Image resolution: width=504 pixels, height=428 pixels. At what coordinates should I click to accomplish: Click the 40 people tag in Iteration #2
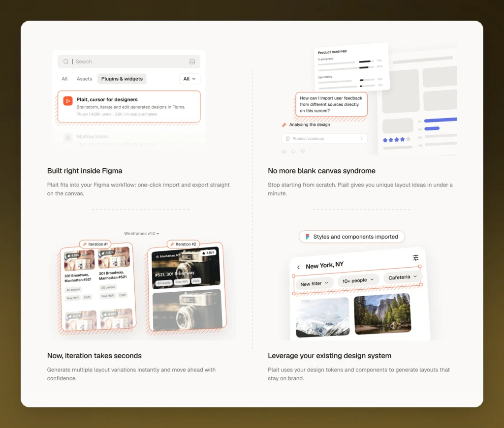(164, 283)
